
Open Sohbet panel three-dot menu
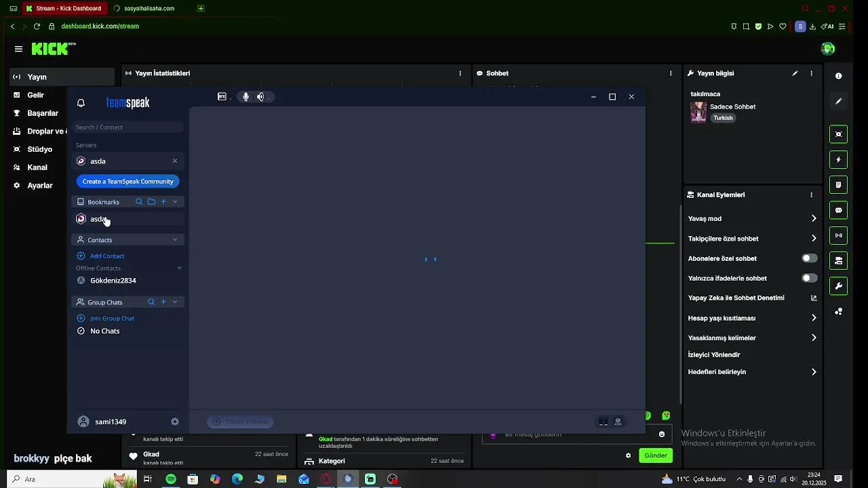tap(671, 73)
